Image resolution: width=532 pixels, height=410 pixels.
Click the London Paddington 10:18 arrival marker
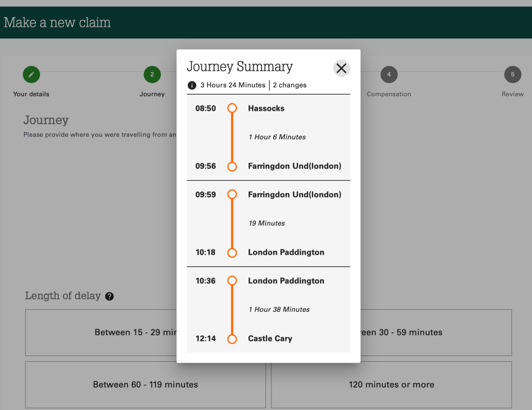[232, 253]
